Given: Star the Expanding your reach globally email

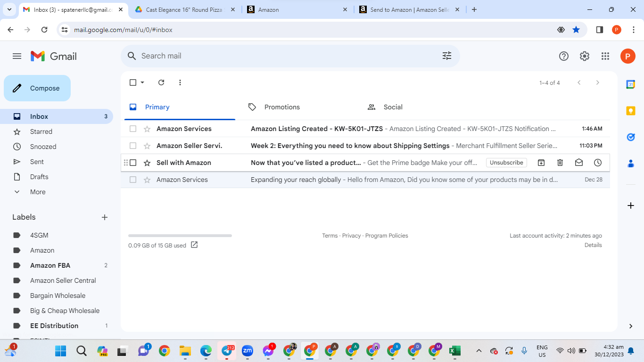Looking at the screenshot, I should point(147,180).
